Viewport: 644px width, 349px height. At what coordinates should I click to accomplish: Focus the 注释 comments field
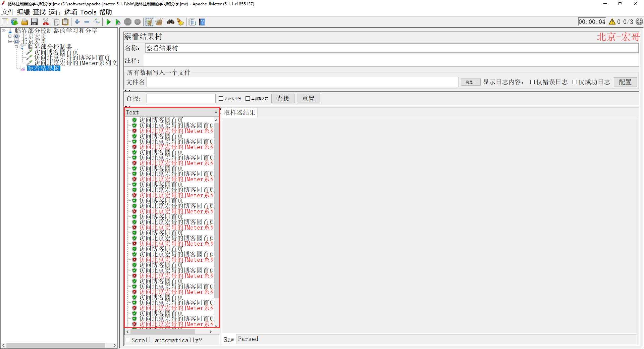pyautogui.click(x=391, y=61)
